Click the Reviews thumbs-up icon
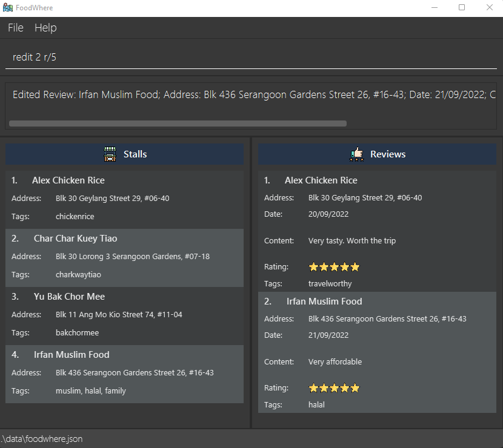The height and width of the screenshot is (448, 503). [357, 154]
